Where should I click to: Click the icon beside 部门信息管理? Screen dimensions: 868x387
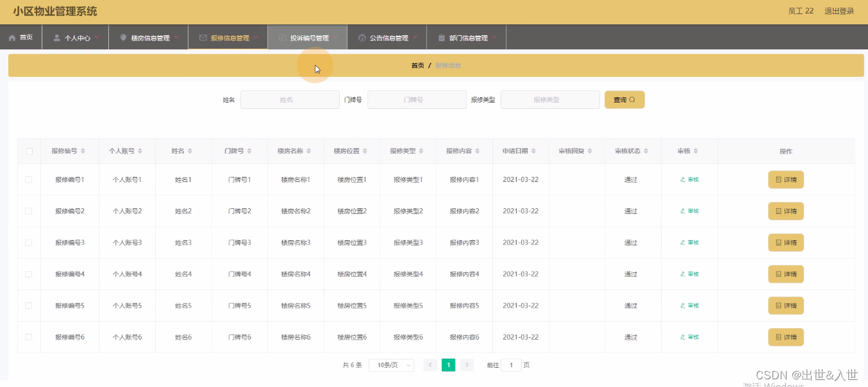pyautogui.click(x=442, y=38)
